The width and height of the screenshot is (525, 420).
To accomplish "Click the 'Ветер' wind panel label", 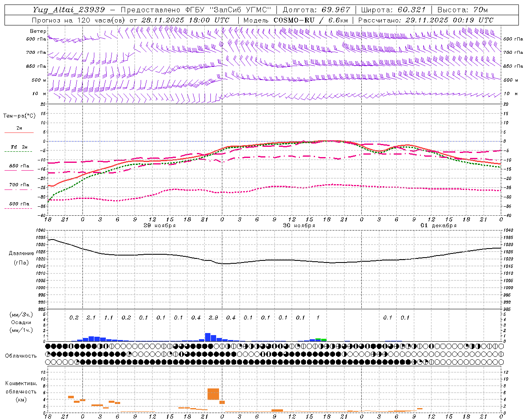I will (38, 31).
